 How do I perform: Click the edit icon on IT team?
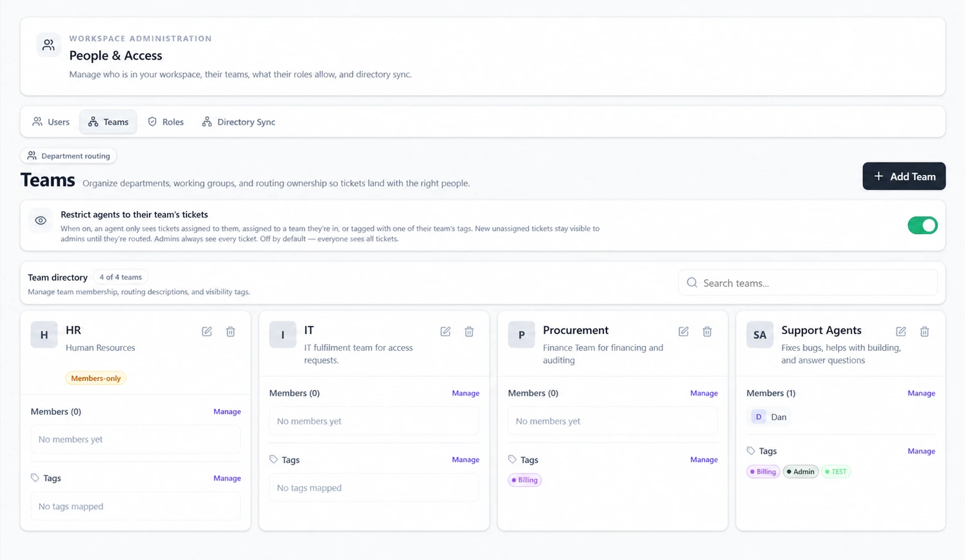tap(445, 331)
